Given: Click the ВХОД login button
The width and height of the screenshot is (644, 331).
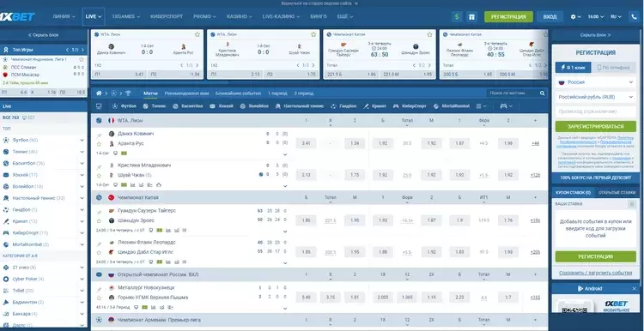Looking at the screenshot, I should [550, 17].
